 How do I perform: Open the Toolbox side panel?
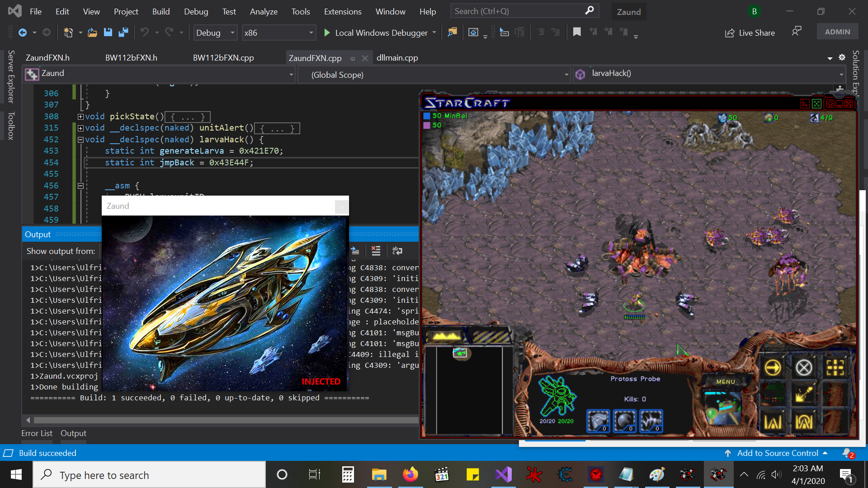click(x=11, y=126)
